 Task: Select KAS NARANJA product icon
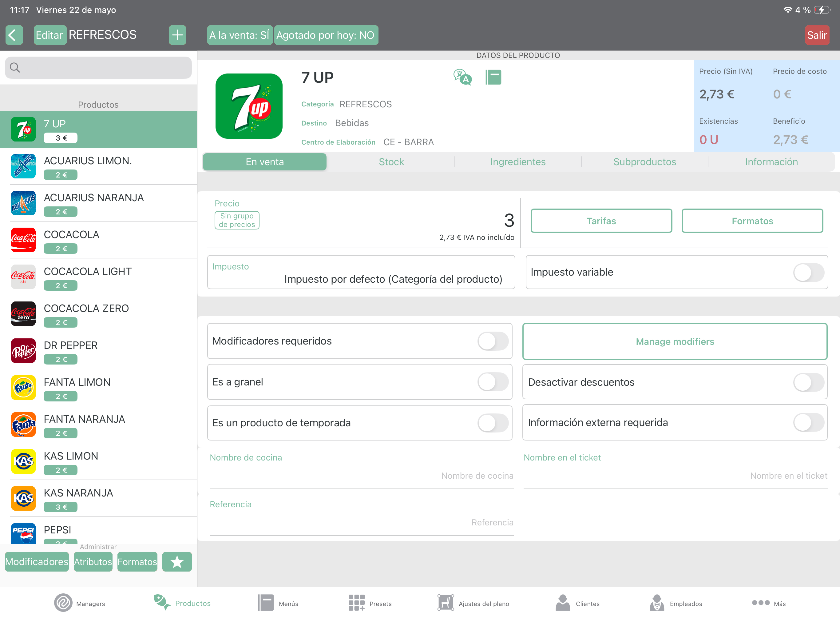point(23,498)
